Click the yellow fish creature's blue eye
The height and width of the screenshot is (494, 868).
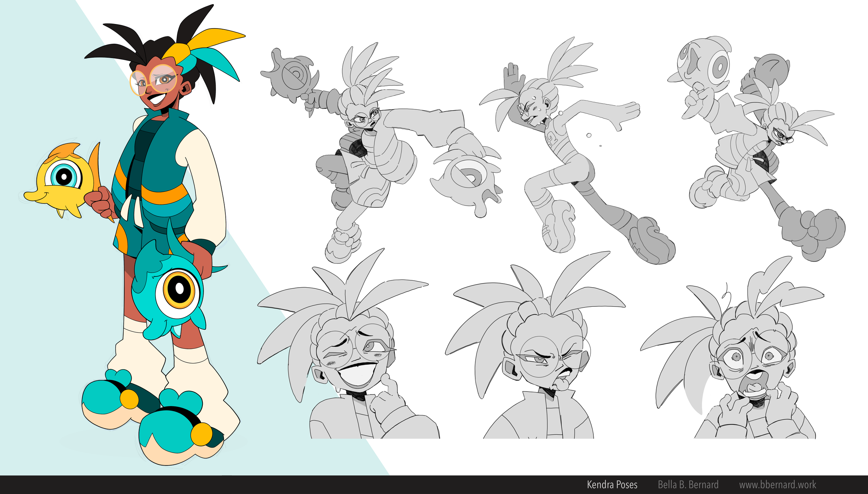[64, 176]
